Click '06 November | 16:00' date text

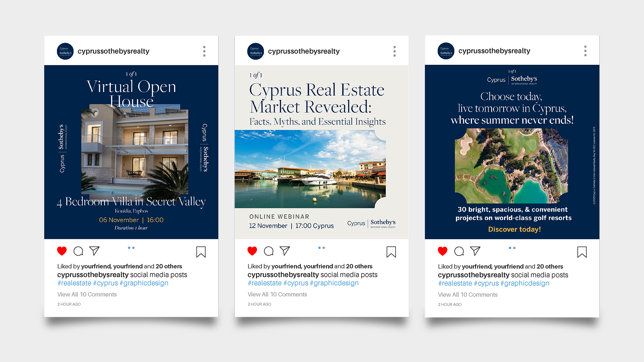coord(131,220)
